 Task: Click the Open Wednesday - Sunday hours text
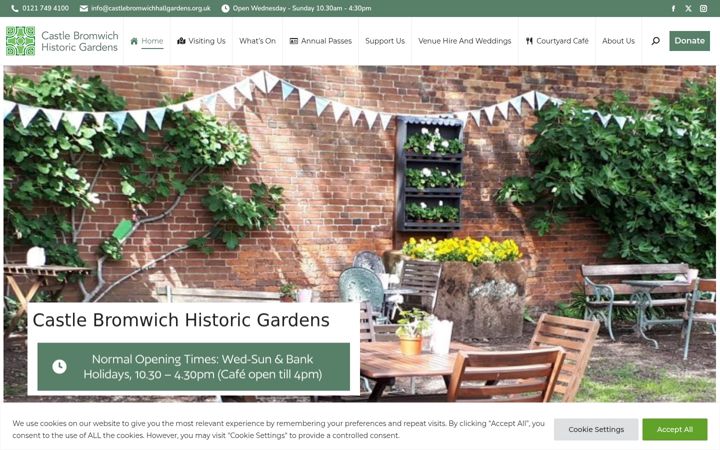(302, 8)
